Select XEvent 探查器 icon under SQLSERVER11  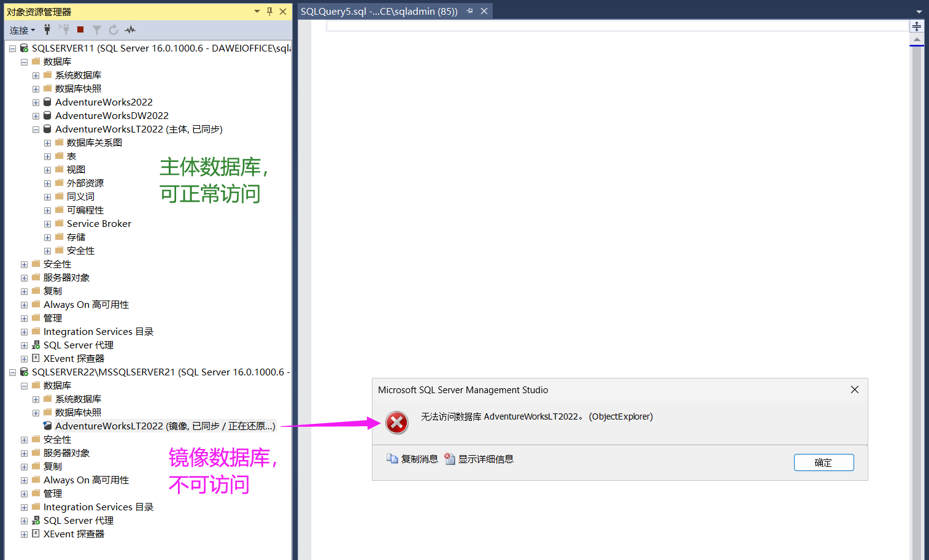click(x=36, y=358)
